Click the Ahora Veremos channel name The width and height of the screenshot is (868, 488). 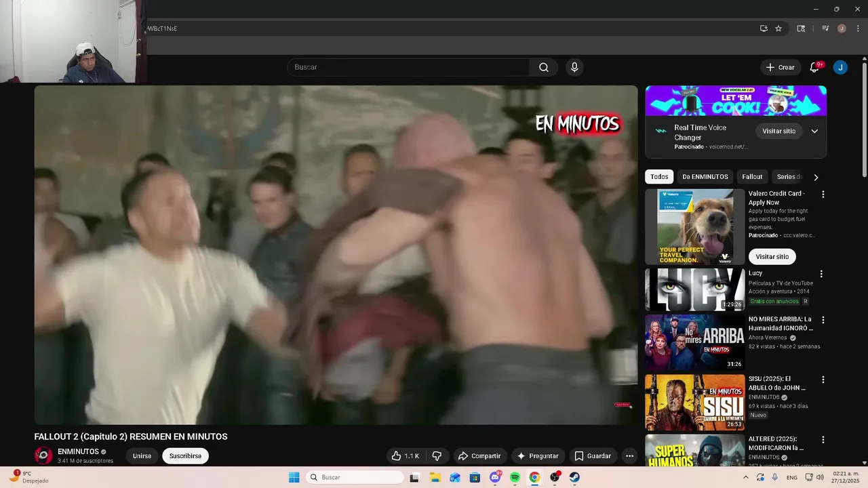click(768, 338)
